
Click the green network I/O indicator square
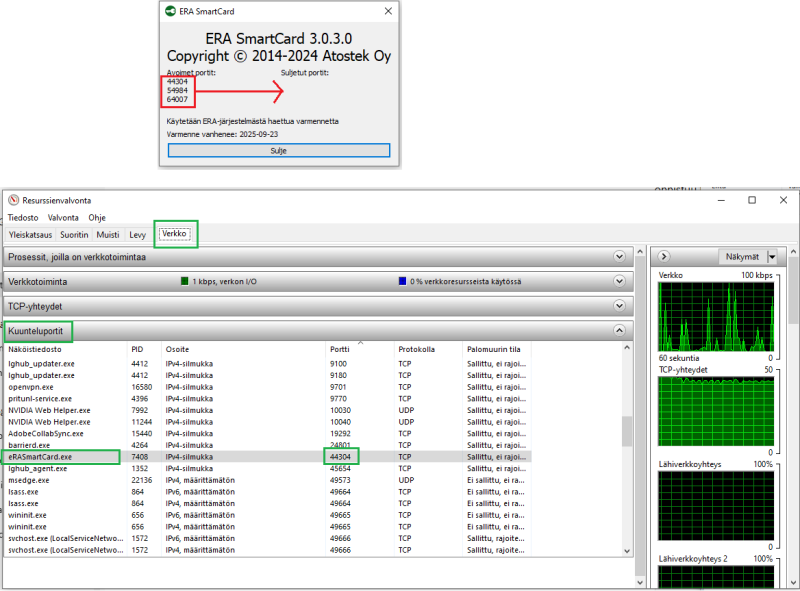pos(184,282)
